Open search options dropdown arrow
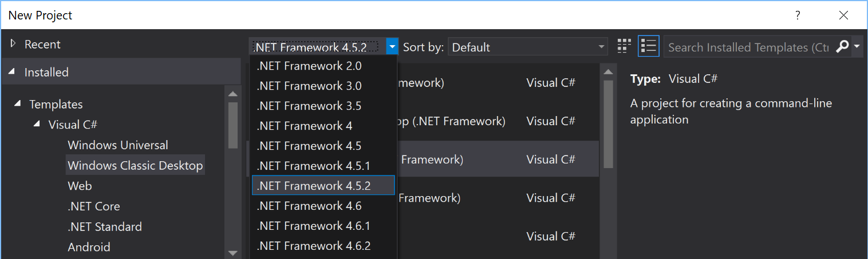The width and height of the screenshot is (868, 259). point(857,47)
